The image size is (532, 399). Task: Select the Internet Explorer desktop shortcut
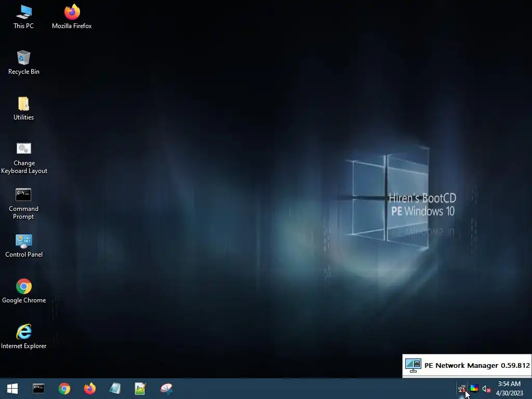(x=24, y=337)
